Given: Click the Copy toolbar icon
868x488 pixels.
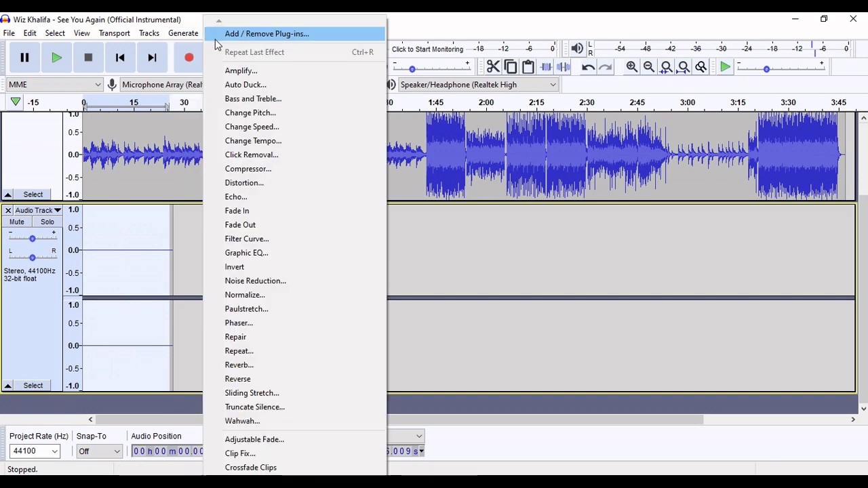Looking at the screenshot, I should [511, 67].
